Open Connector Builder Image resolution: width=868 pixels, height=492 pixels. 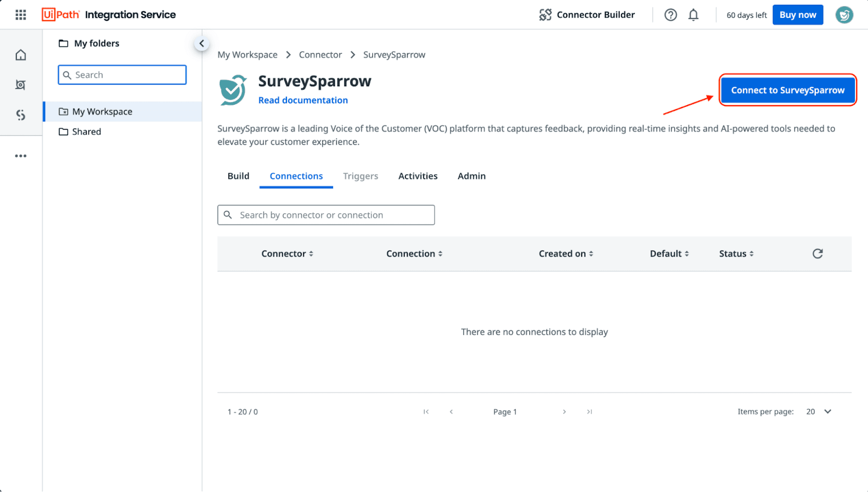click(587, 15)
